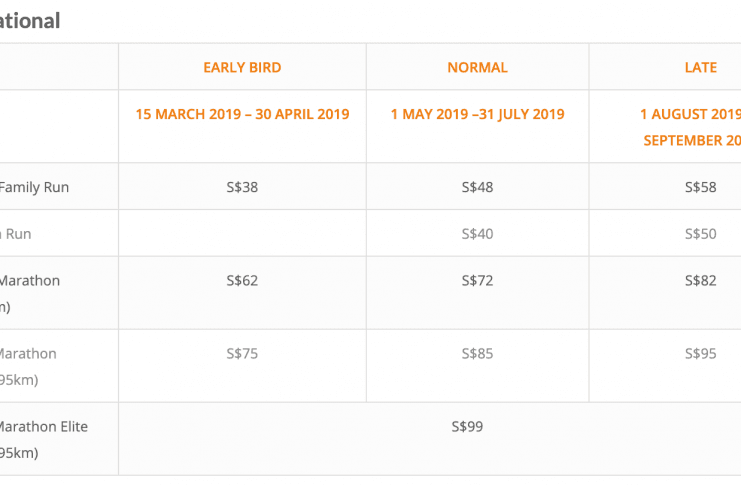
Task: Select the S$58 late Family Run price
Action: (x=701, y=187)
